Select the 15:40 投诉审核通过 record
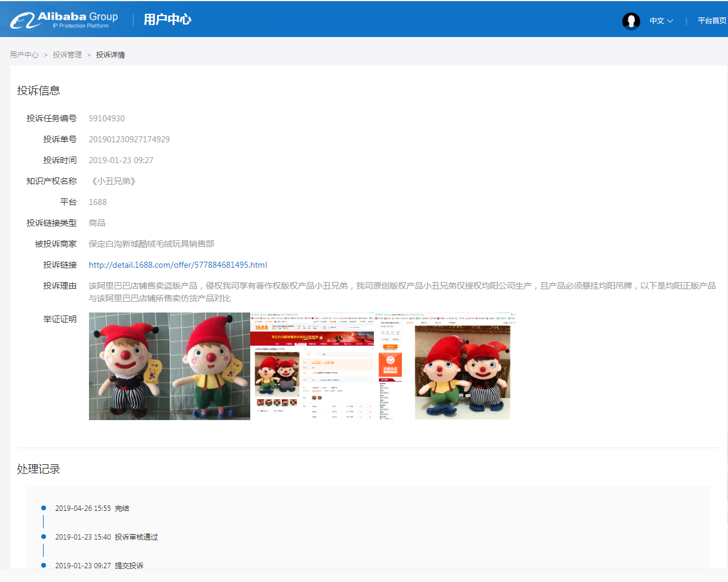Screen dimensions: 728x582 point(106,537)
